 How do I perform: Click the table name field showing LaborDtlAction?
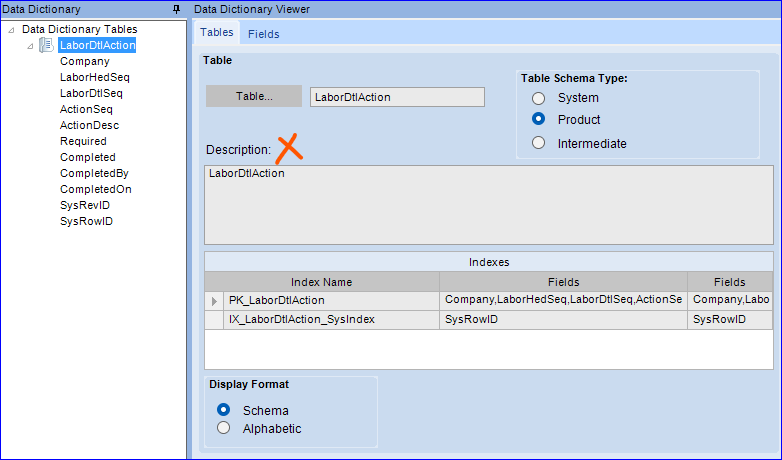point(397,97)
